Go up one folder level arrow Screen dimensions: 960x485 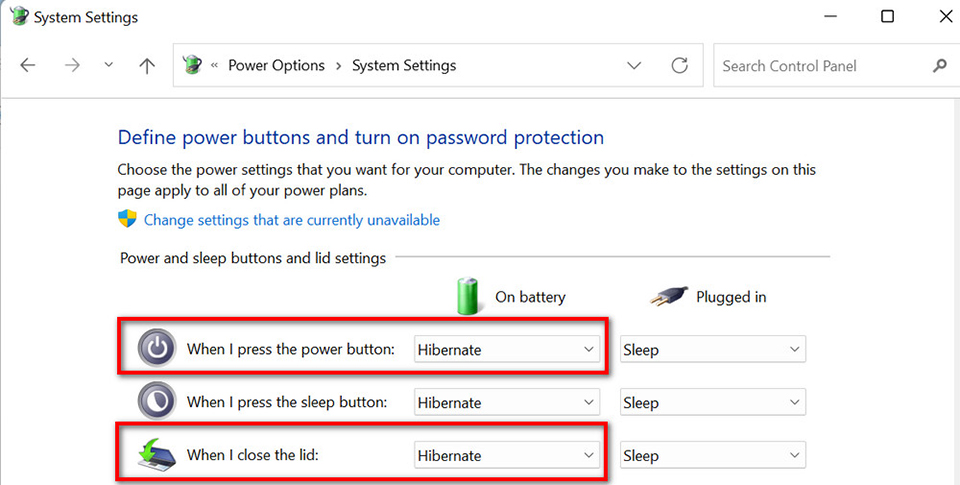pos(147,66)
